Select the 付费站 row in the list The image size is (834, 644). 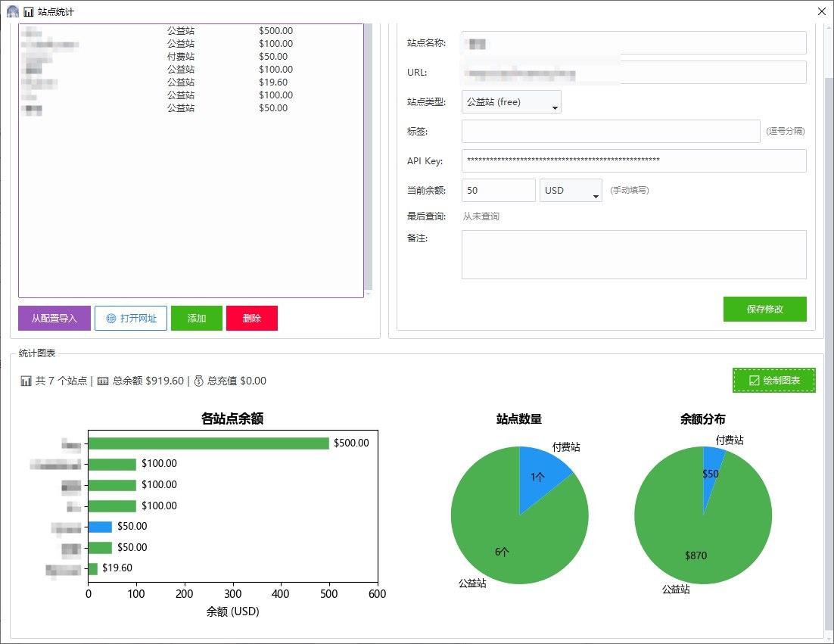(x=191, y=56)
